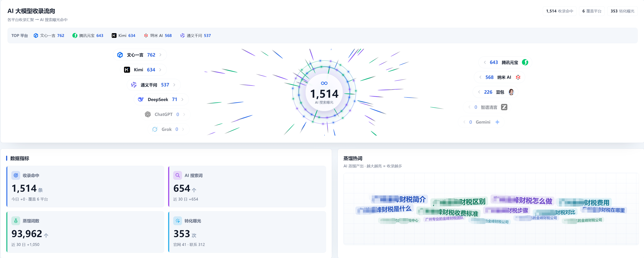
Task: Open the 蒸馏词数 93,962 metric card
Action: (85, 232)
